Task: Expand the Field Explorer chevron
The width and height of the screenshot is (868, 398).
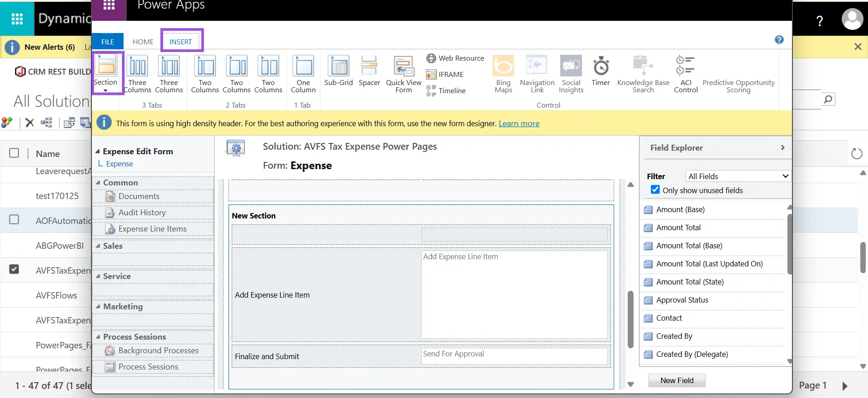Action: [x=782, y=147]
